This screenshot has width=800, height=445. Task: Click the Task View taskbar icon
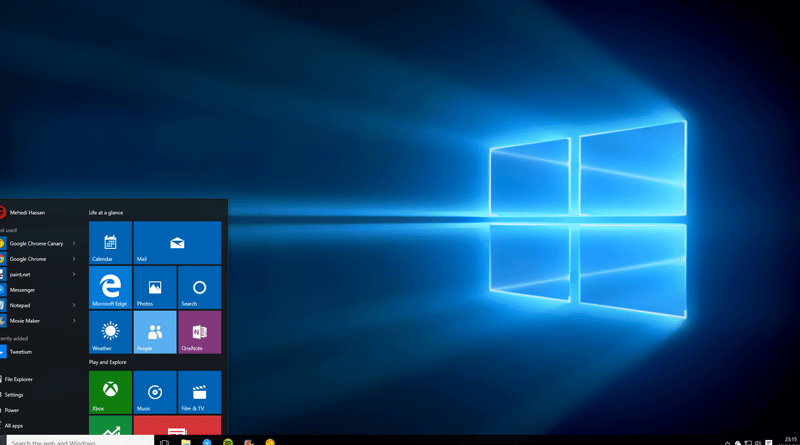[164, 442]
